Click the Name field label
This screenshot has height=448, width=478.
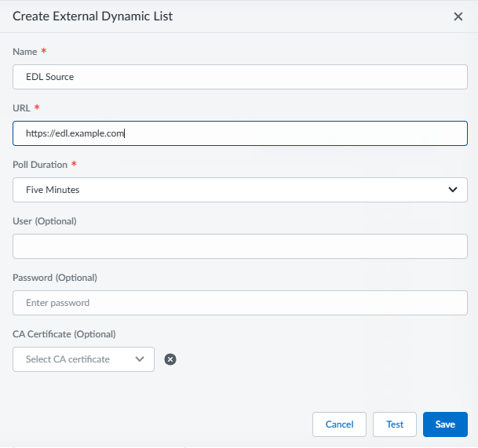click(26, 52)
